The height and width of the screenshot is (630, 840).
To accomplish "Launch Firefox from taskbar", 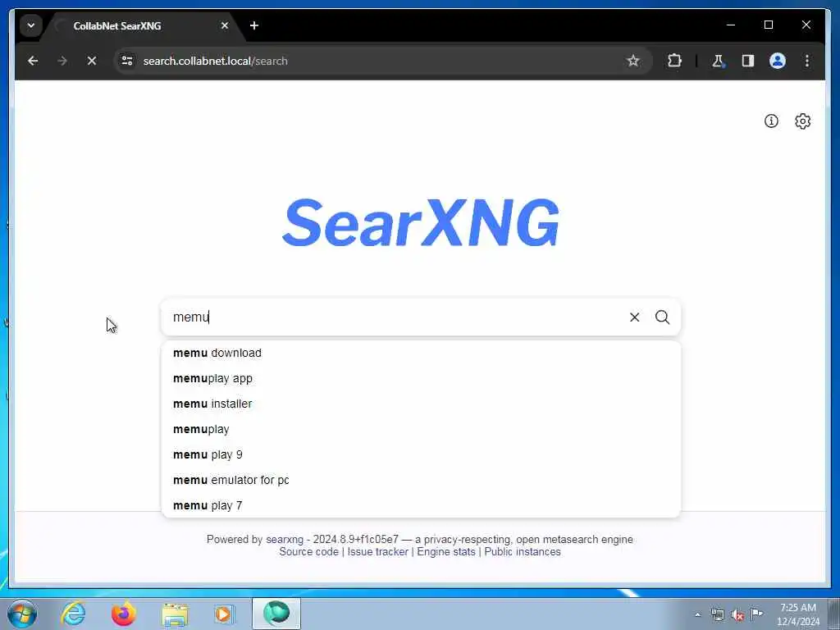I will click(123, 614).
